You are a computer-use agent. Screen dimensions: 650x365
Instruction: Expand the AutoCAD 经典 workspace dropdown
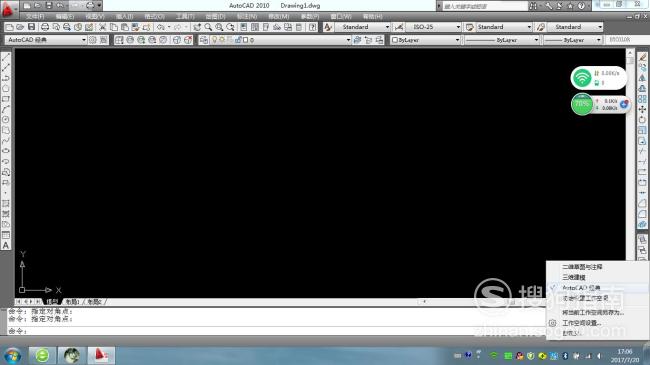click(x=84, y=40)
